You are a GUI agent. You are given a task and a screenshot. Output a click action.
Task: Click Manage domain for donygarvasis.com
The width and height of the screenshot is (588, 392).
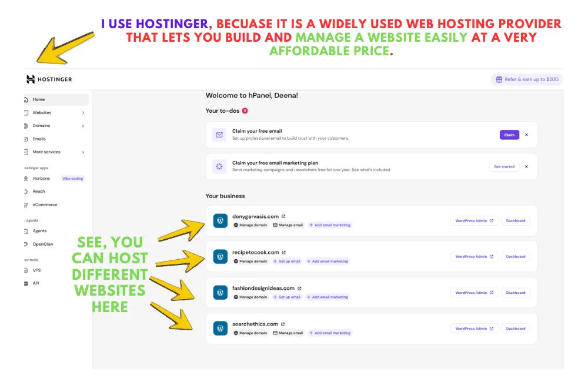click(x=250, y=225)
